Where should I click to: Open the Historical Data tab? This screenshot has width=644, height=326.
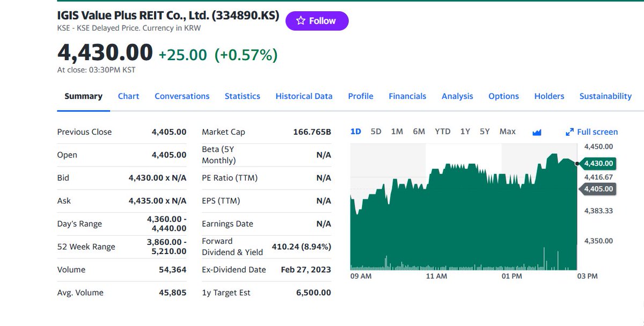pos(304,96)
